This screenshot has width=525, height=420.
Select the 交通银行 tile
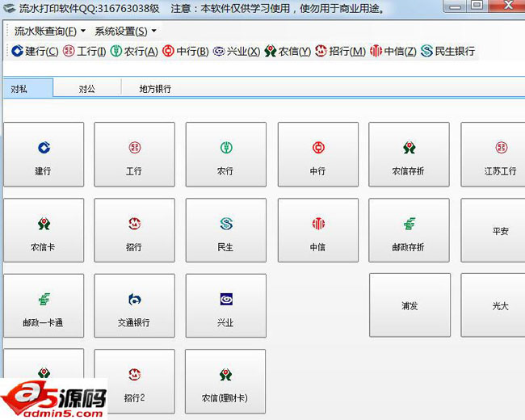pyautogui.click(x=134, y=305)
